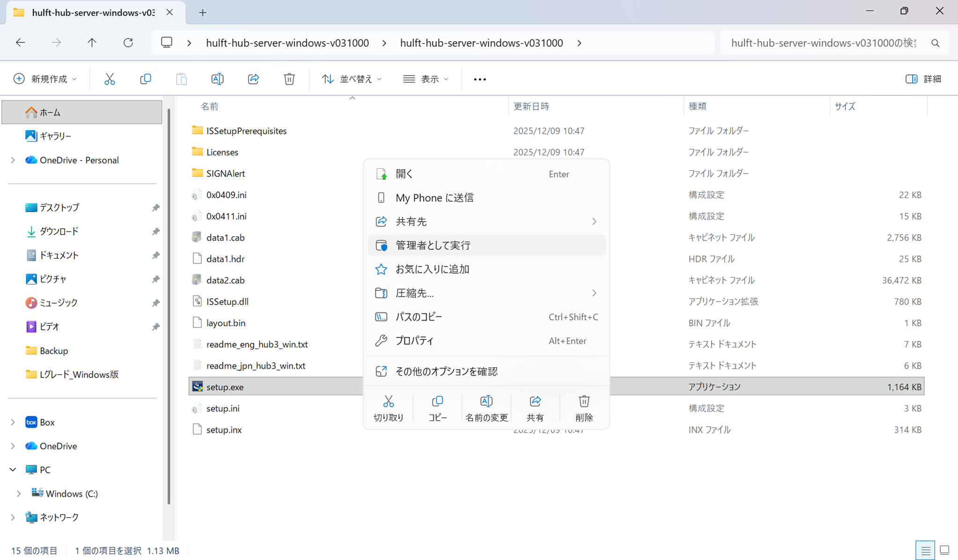
Task: Switch to details list view in status bar
Action: [x=925, y=550]
